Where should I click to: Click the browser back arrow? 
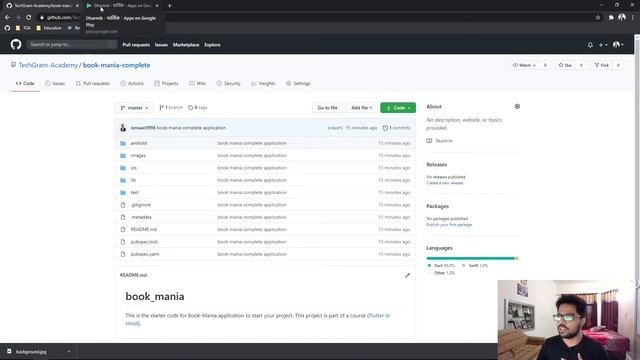pyautogui.click(x=7, y=18)
